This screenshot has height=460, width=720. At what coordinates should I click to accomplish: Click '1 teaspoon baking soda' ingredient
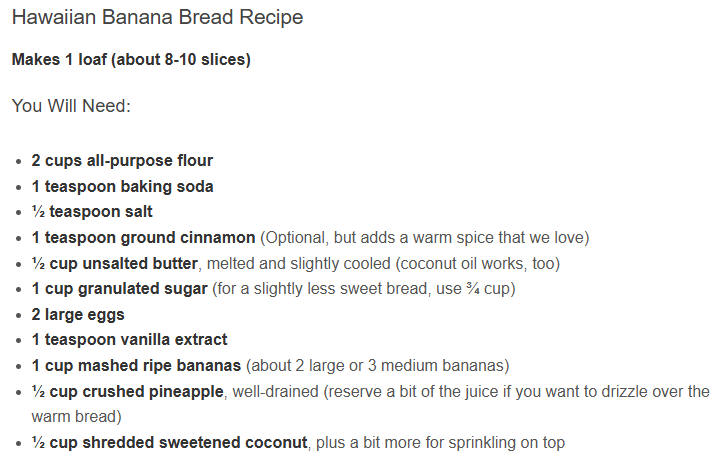click(122, 186)
